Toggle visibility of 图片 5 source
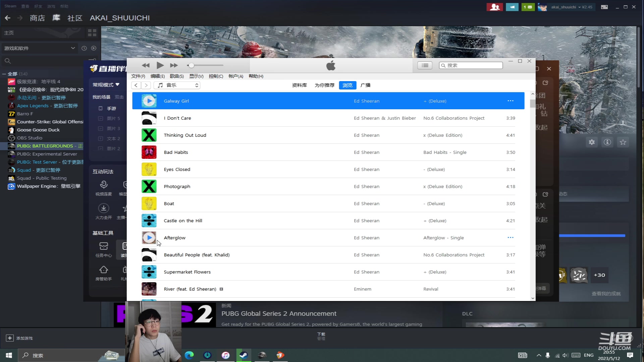Viewport: 644px width, 362px height. [x=100, y=118]
